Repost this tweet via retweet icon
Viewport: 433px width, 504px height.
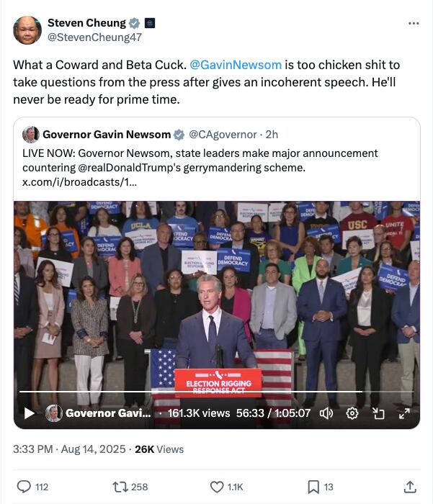pyautogui.click(x=120, y=487)
